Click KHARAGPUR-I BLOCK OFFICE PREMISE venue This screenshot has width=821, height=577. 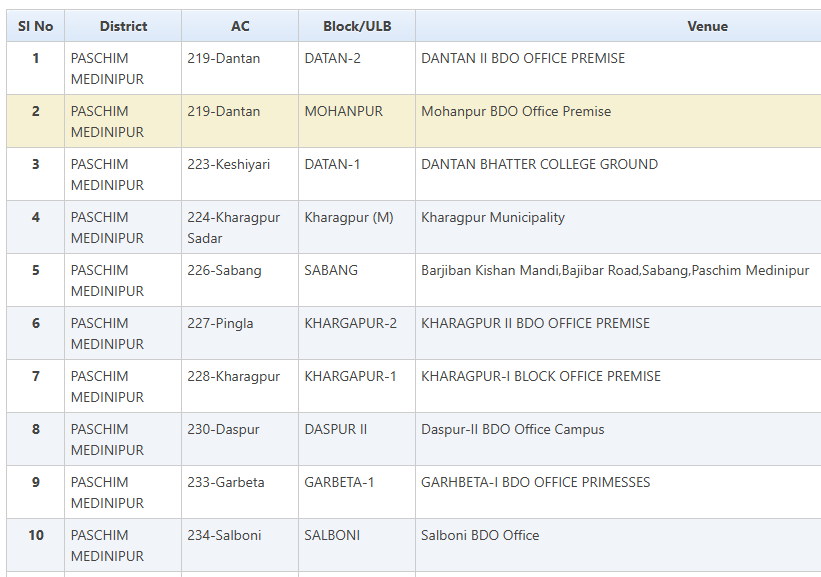[541, 377]
